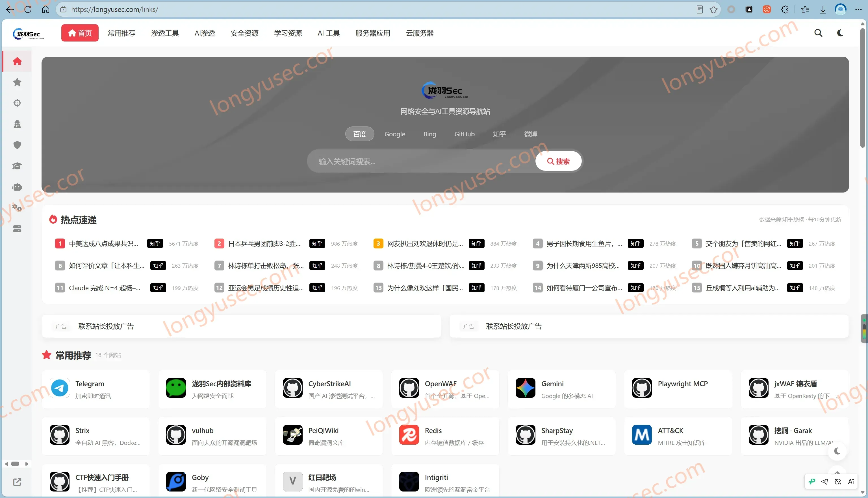Click the robot icon in left sidebar
Image resolution: width=868 pixels, height=498 pixels.
17,187
